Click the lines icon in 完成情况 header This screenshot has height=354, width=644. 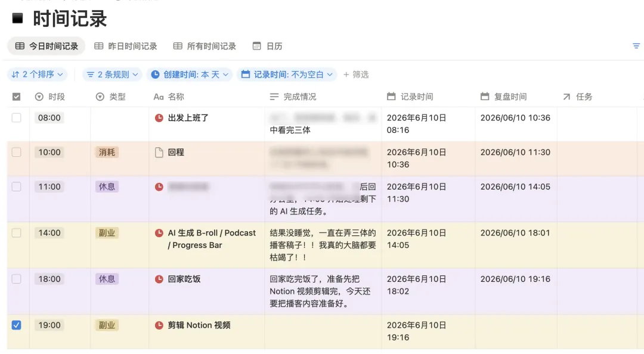click(x=274, y=97)
